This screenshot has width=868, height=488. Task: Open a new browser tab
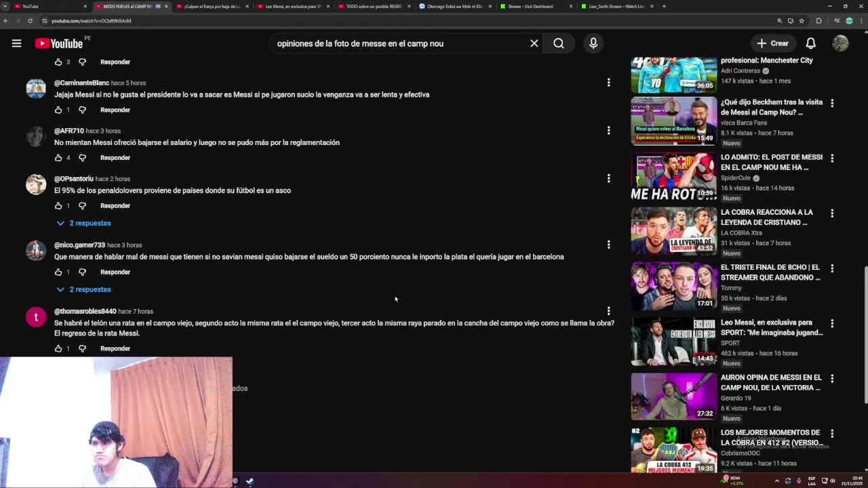point(664,6)
